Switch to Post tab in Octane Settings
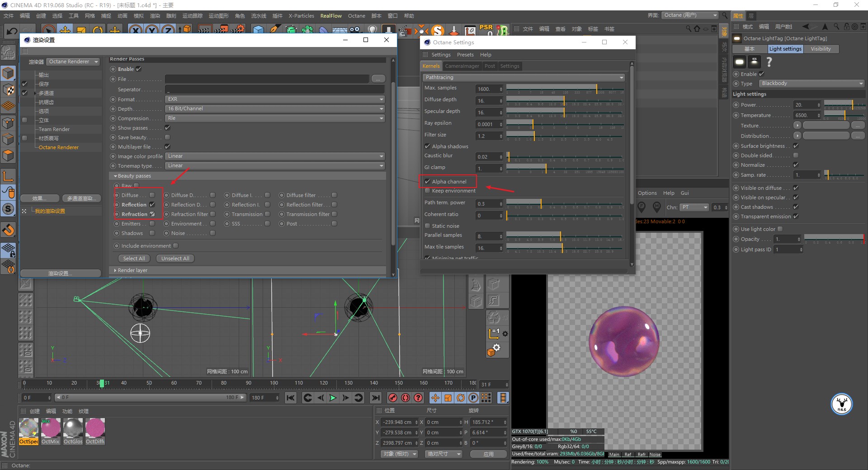 click(x=490, y=66)
